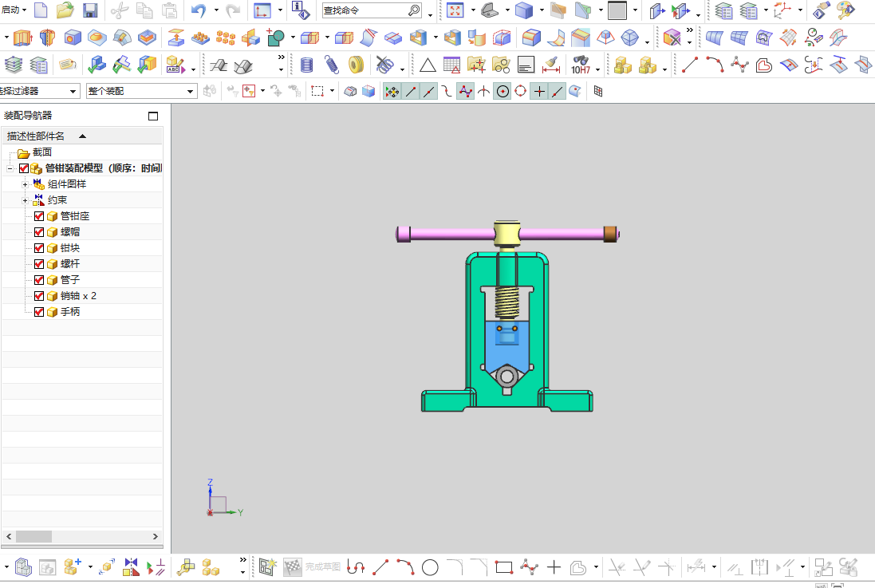Click the spring coil icon
The width and height of the screenshot is (875, 588).
point(332,65)
